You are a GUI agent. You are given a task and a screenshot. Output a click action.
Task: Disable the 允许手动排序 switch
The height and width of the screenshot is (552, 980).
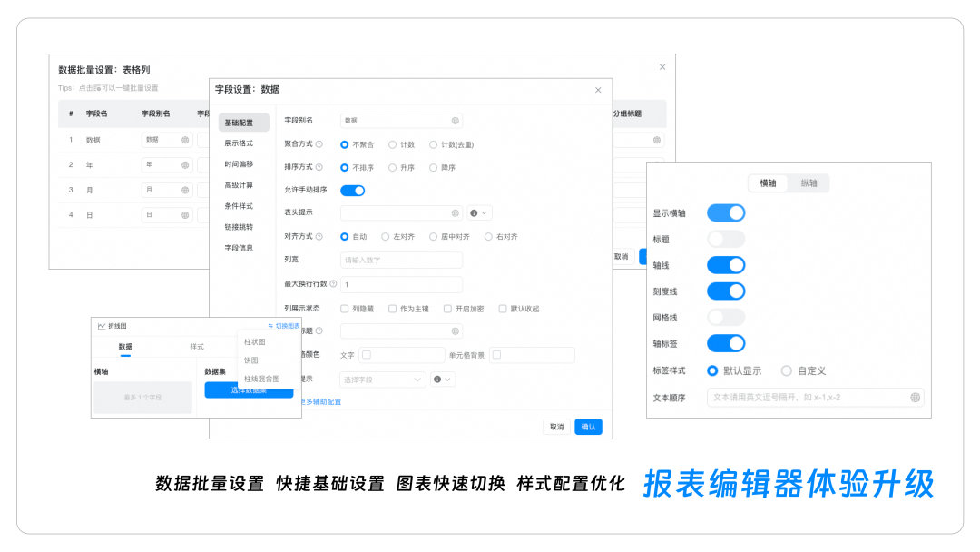352,191
